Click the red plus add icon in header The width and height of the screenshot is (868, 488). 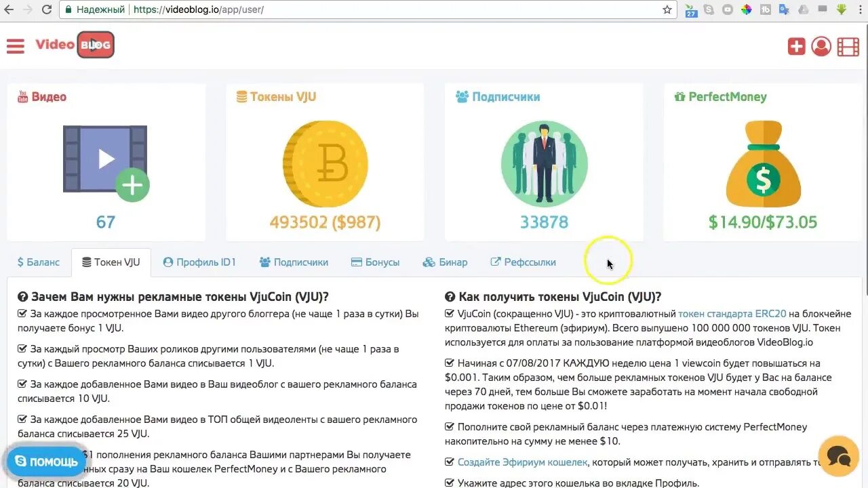(x=796, y=46)
